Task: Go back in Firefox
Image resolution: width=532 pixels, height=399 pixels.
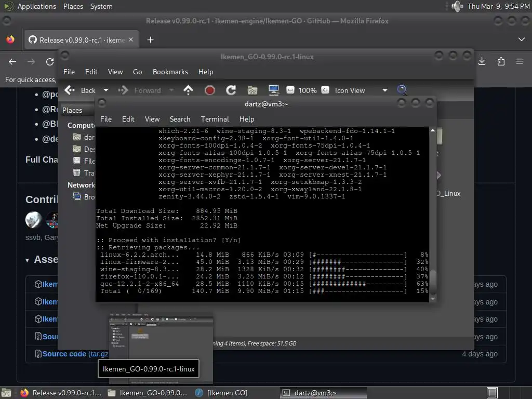Action: pos(12,61)
